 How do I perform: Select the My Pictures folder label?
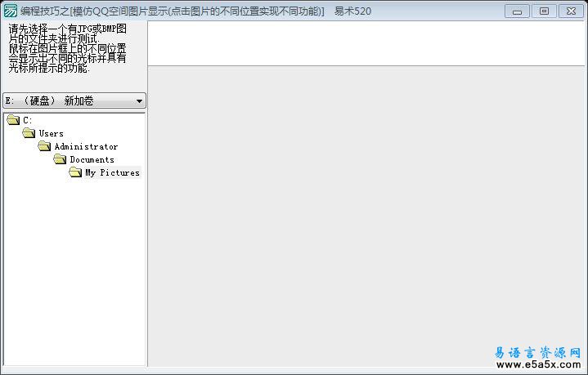[113, 172]
